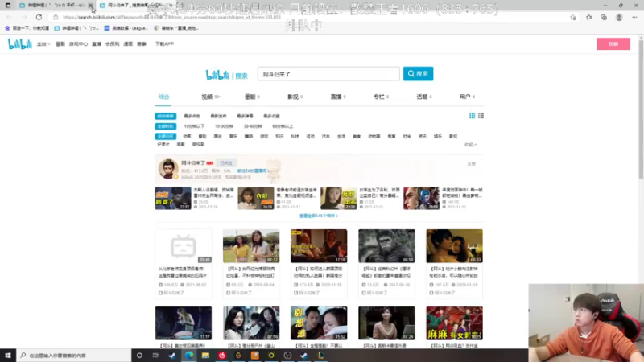Select the 最多点击 sort filter
Screen dimensions: 644x362
(x=192, y=116)
